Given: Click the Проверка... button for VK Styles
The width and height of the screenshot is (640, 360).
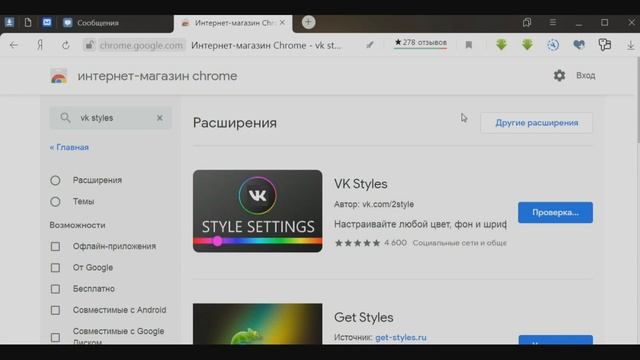Looking at the screenshot, I should (556, 213).
